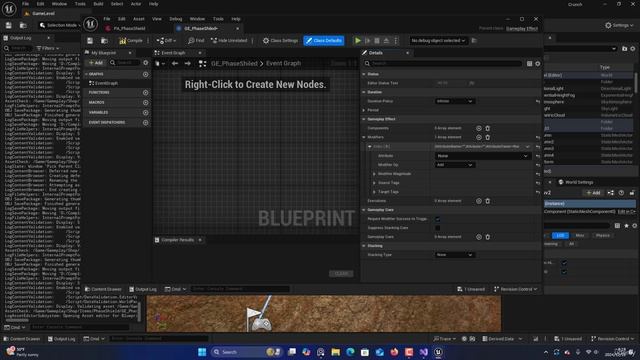Select EventGraph in My Blueprint tree
Screen dimensions: 640x360
tap(106, 83)
